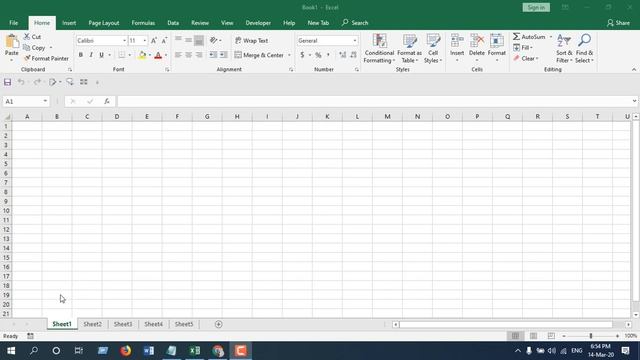Apply the Percent Style format

pyautogui.click(x=318, y=55)
